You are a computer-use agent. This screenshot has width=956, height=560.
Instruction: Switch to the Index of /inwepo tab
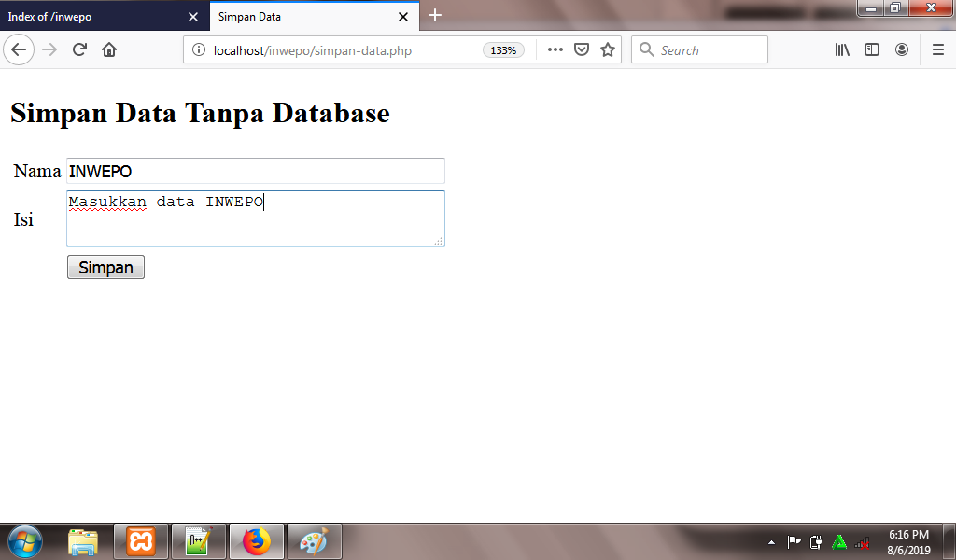(93, 16)
